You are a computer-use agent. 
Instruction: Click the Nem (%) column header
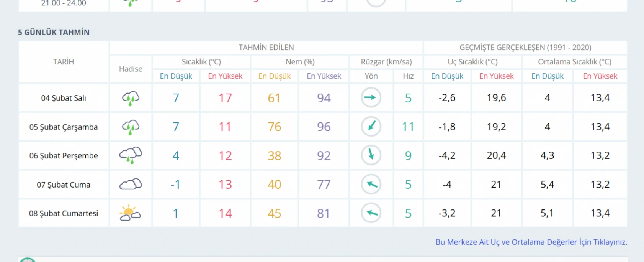[x=300, y=62]
